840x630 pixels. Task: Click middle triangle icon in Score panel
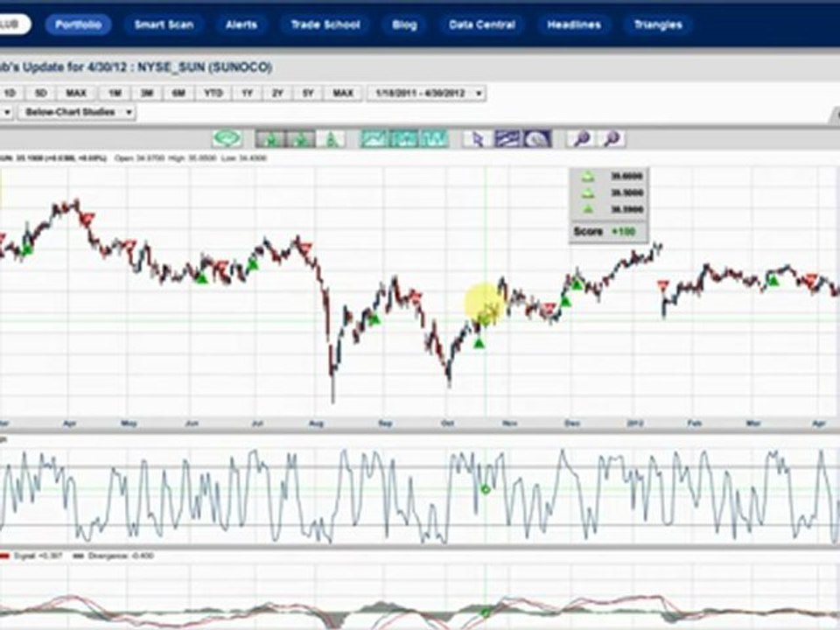click(x=588, y=192)
